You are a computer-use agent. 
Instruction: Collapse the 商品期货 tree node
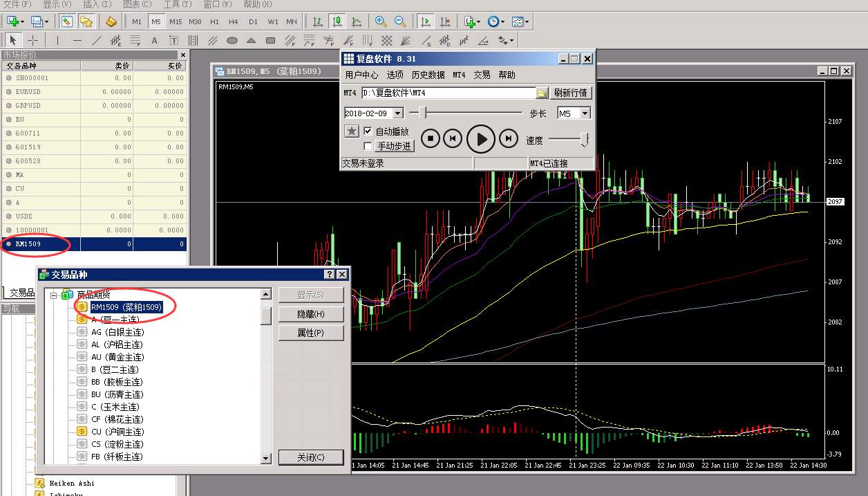[x=54, y=295]
